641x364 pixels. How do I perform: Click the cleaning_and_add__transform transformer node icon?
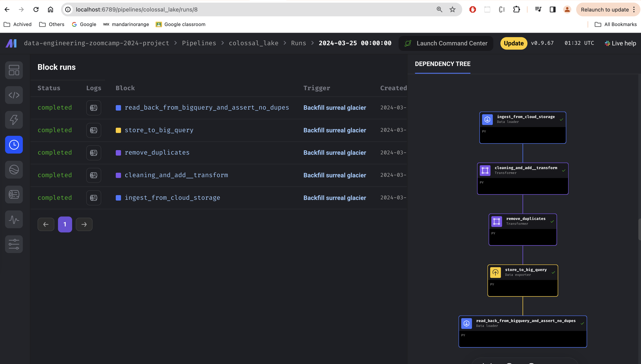pyautogui.click(x=485, y=170)
